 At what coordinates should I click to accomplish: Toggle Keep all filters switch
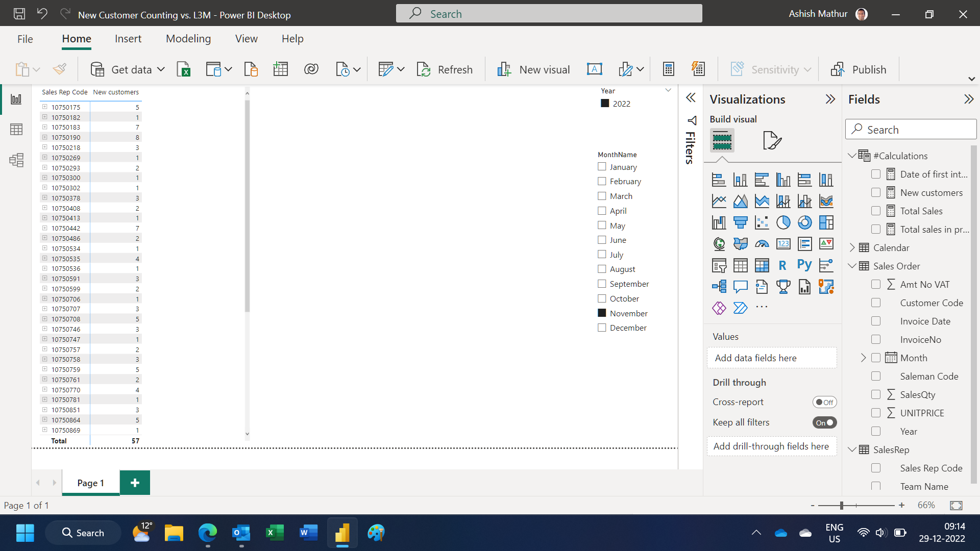824,422
